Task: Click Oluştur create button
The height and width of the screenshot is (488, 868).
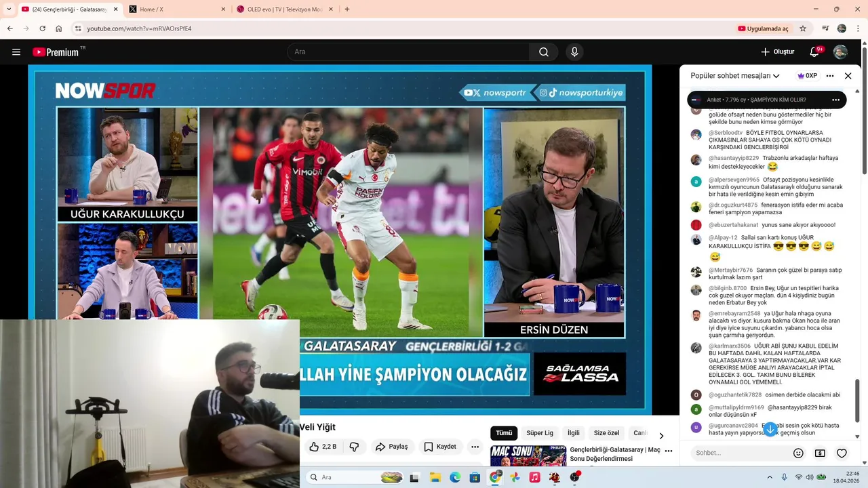Action: tap(777, 52)
